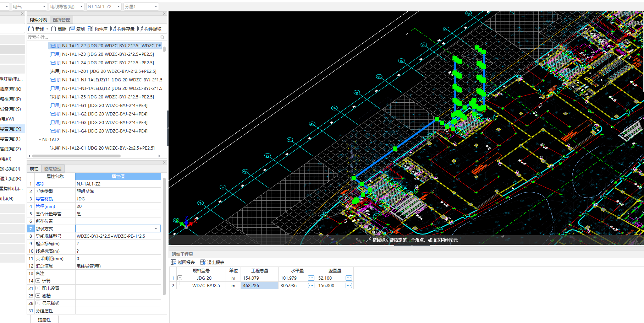This screenshot has height=323, width=644.
Task: Switch to the 图层管理 tab
Action: click(x=53, y=168)
